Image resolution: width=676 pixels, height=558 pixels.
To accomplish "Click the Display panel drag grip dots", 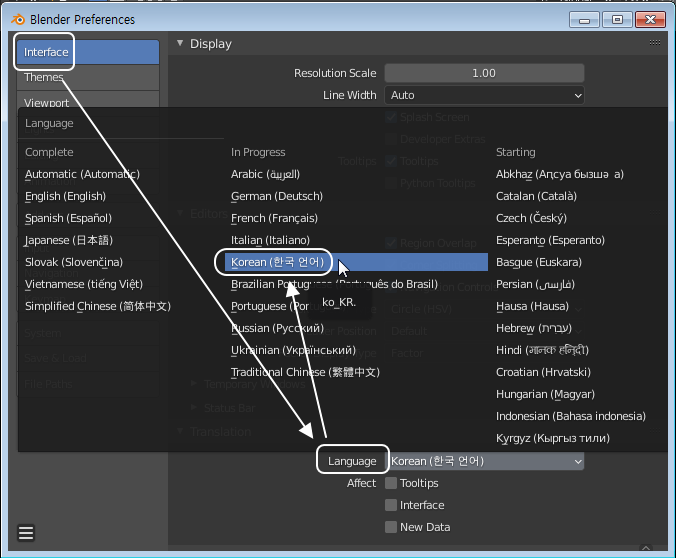I will click(654, 42).
